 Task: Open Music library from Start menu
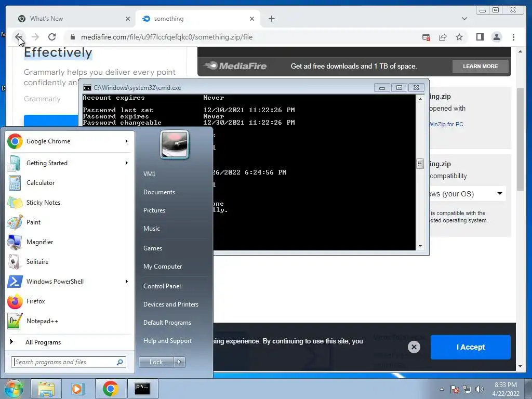click(x=151, y=229)
